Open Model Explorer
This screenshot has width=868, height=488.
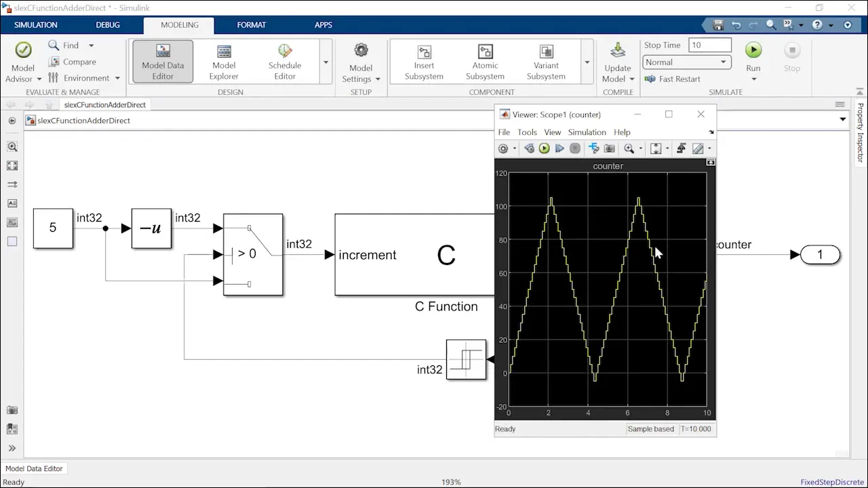pos(224,62)
